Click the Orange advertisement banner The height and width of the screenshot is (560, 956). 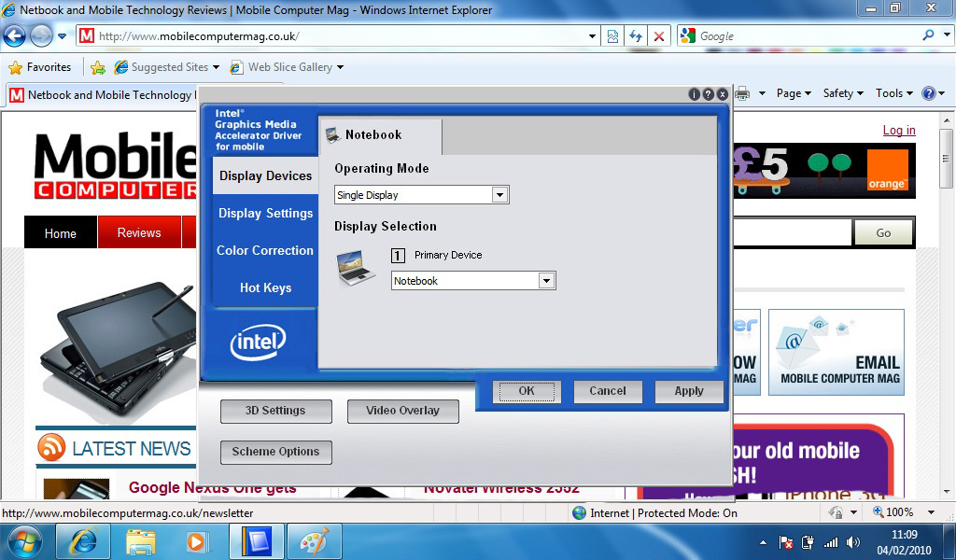824,171
